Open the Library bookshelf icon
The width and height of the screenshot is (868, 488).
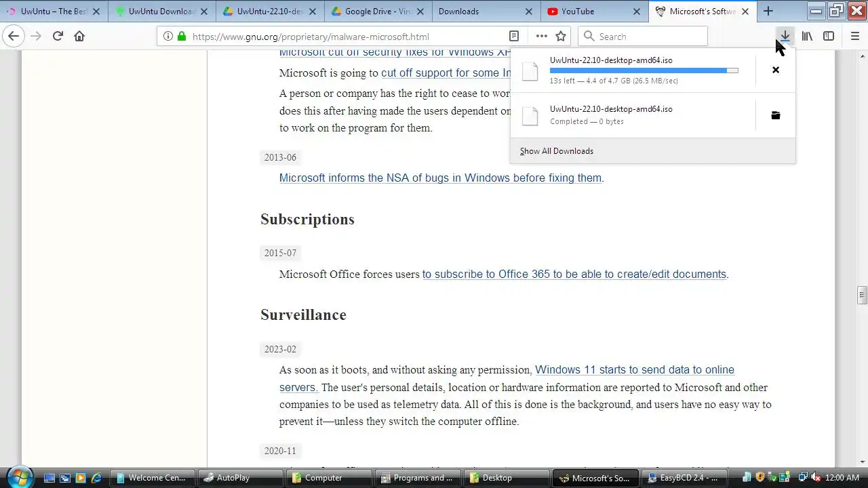tap(807, 37)
